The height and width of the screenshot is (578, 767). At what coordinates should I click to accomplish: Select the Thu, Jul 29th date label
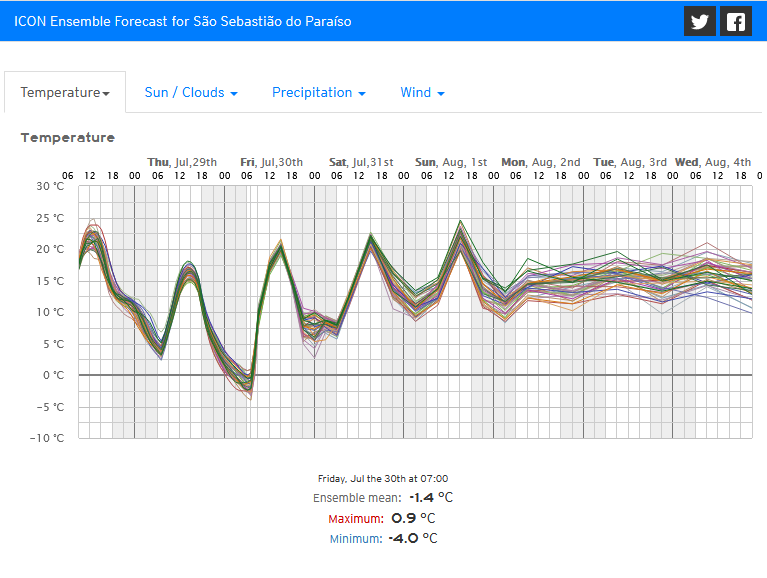click(182, 162)
